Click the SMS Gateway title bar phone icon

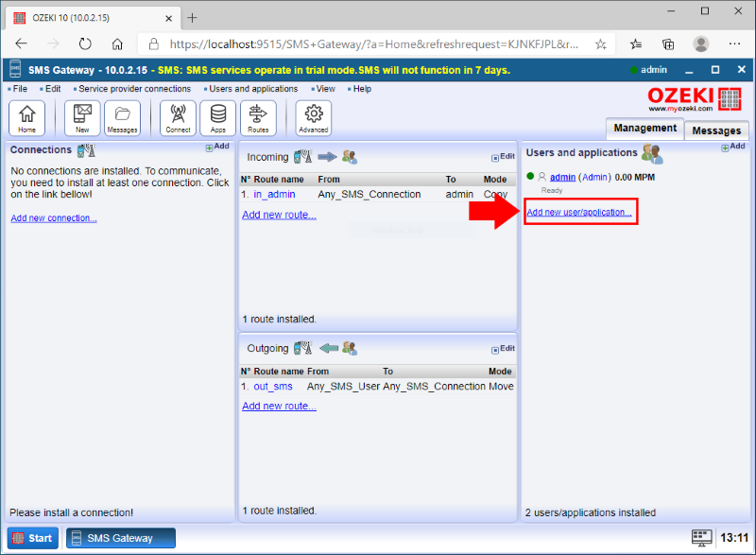(15, 69)
